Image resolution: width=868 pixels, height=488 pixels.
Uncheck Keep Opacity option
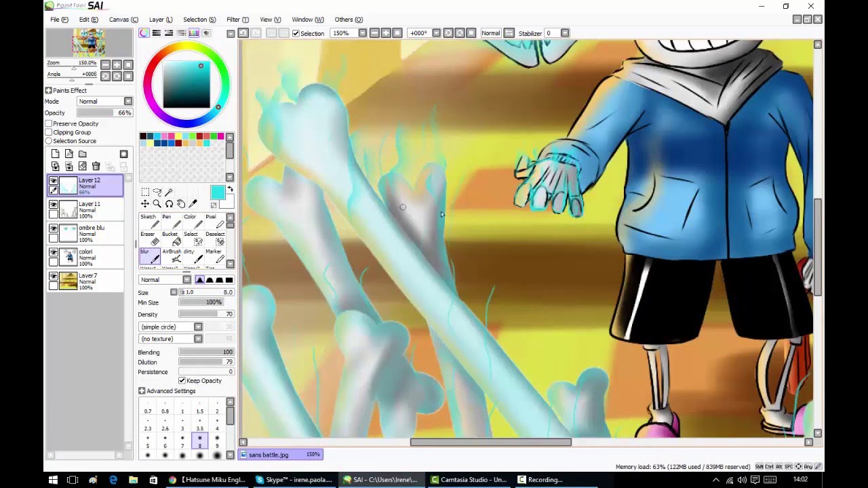click(182, 380)
